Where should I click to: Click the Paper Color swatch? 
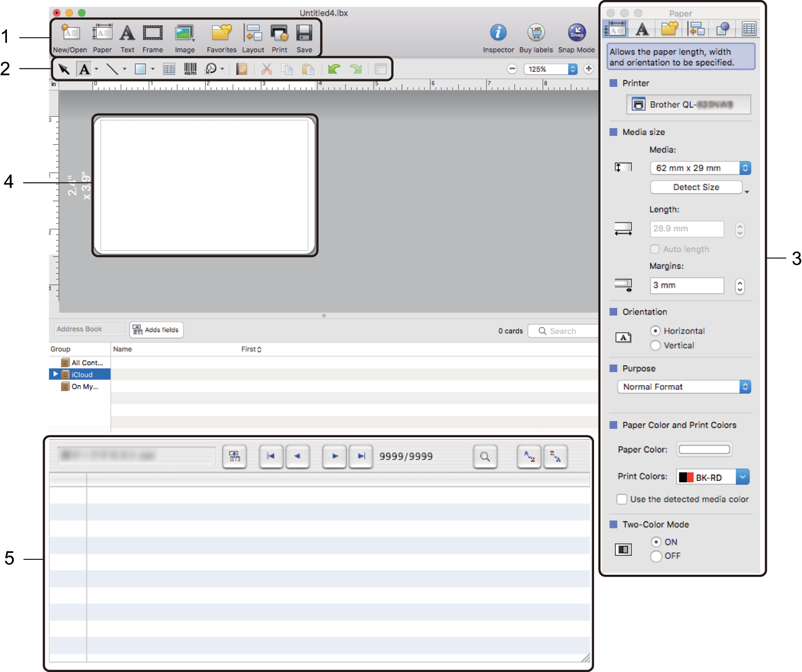click(704, 449)
